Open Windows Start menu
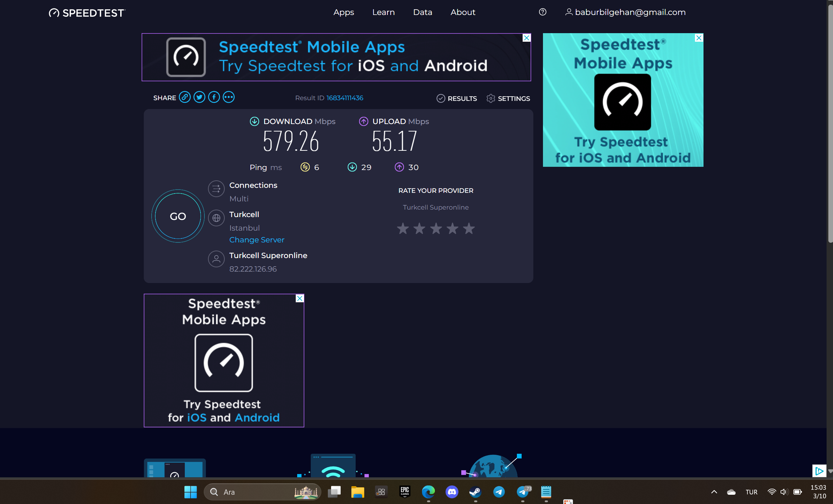 (191, 492)
